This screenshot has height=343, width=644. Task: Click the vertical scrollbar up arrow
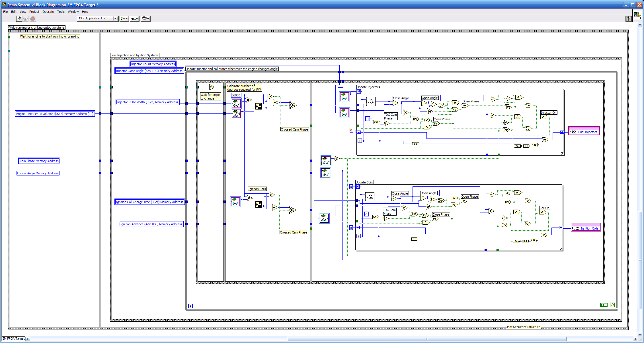point(640,25)
